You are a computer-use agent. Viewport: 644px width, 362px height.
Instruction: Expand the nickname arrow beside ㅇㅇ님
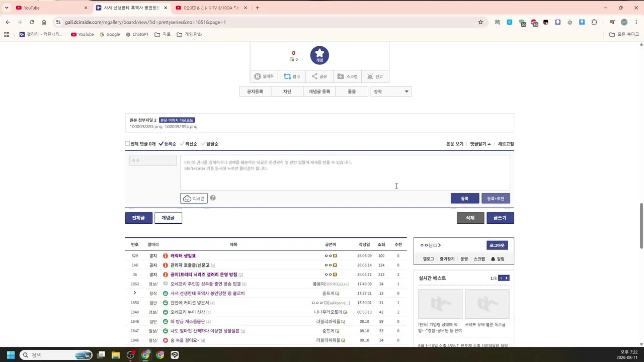[439, 245]
